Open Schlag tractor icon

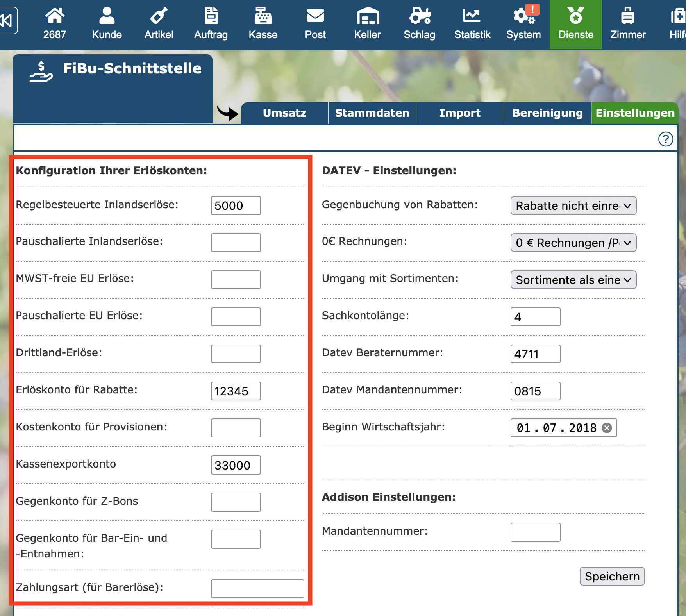pos(419,16)
